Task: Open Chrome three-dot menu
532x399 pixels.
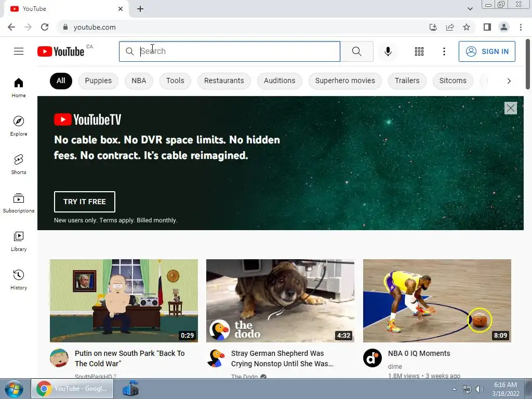Action: (x=521, y=27)
